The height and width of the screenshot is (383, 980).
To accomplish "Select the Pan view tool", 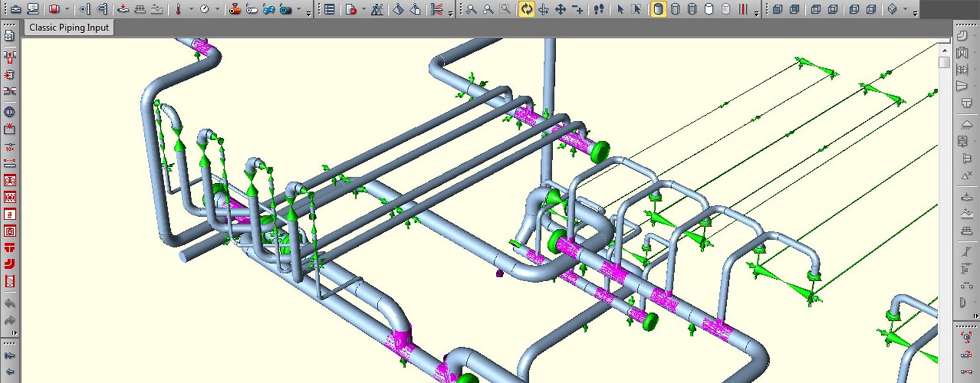I will [x=560, y=9].
